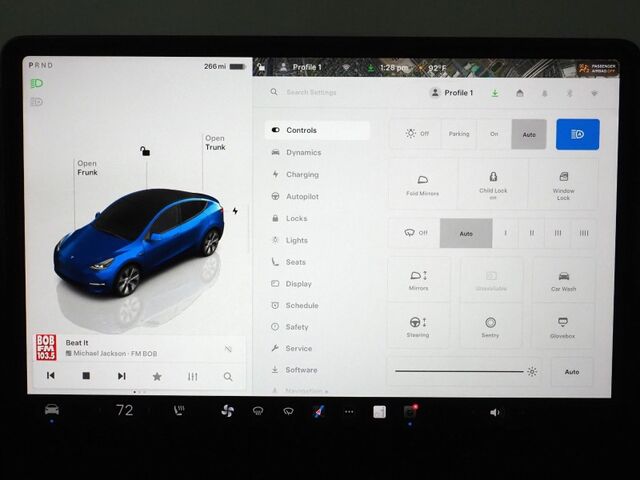Set headlights to Off
This screenshot has width=640, height=480.
point(416,133)
